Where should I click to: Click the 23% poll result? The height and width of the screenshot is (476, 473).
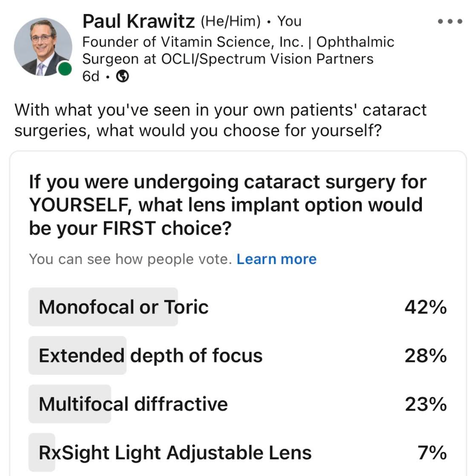425,404
